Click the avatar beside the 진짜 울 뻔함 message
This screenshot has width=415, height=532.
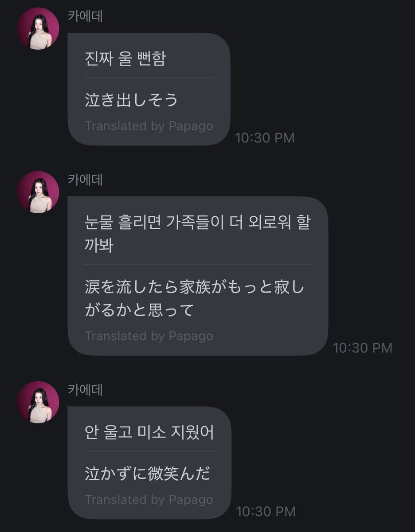[x=38, y=28]
